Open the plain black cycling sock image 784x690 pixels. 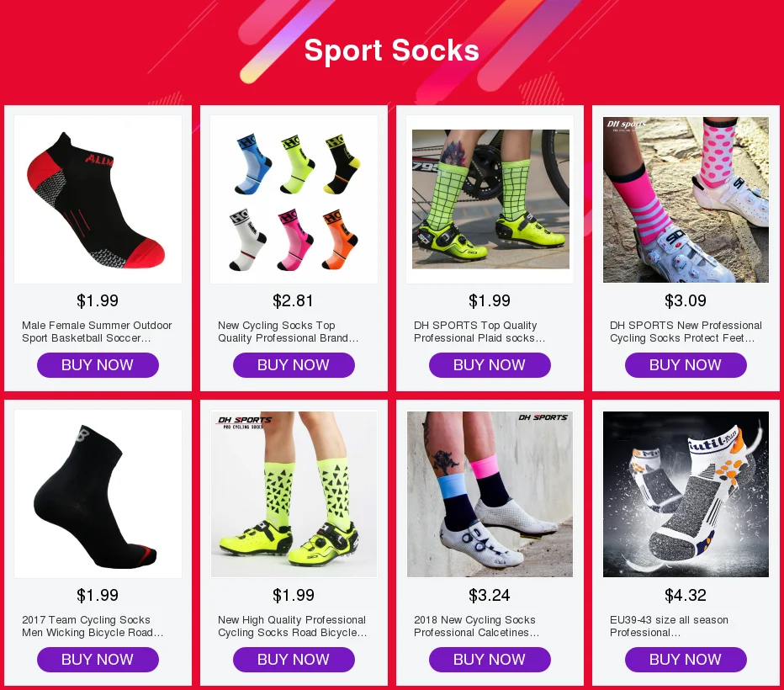(x=98, y=494)
